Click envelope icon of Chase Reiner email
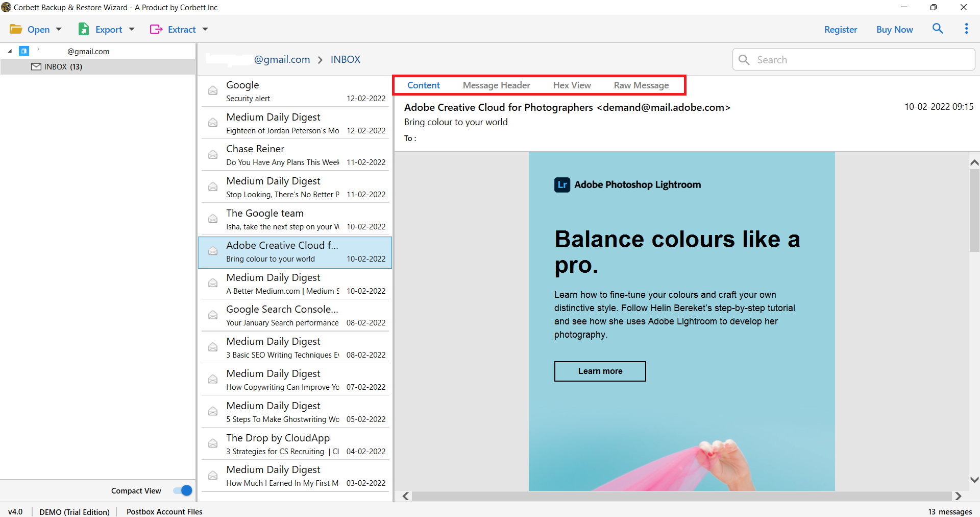The width and height of the screenshot is (980, 517). (x=213, y=154)
